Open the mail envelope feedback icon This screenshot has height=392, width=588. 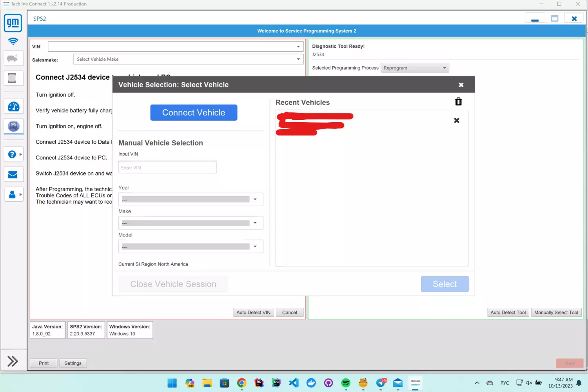pyautogui.click(x=13, y=174)
